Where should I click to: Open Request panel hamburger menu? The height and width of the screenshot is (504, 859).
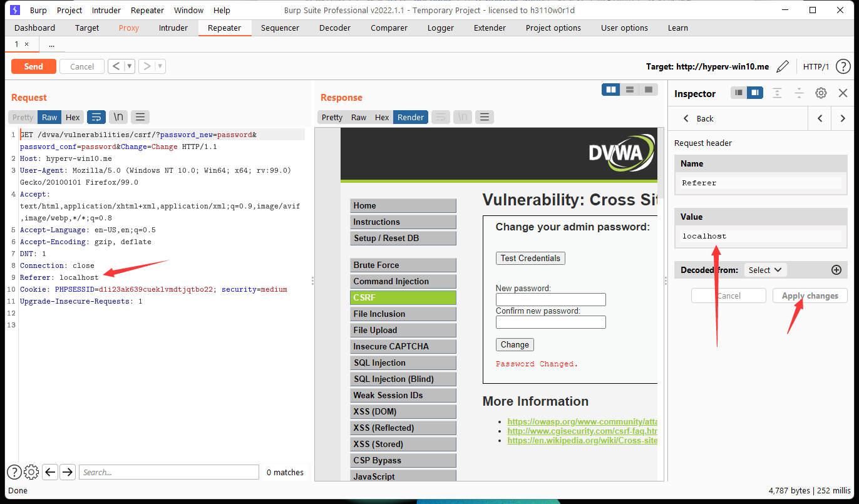click(x=140, y=117)
